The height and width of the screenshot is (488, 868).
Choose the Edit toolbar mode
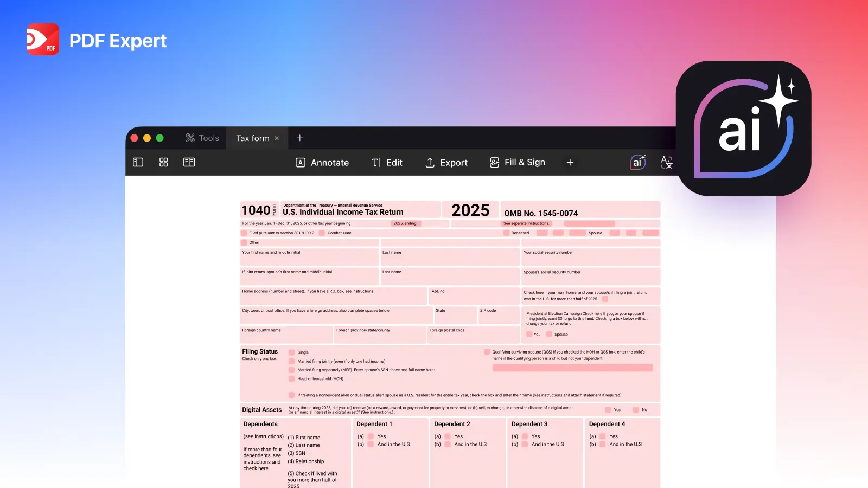click(x=387, y=163)
